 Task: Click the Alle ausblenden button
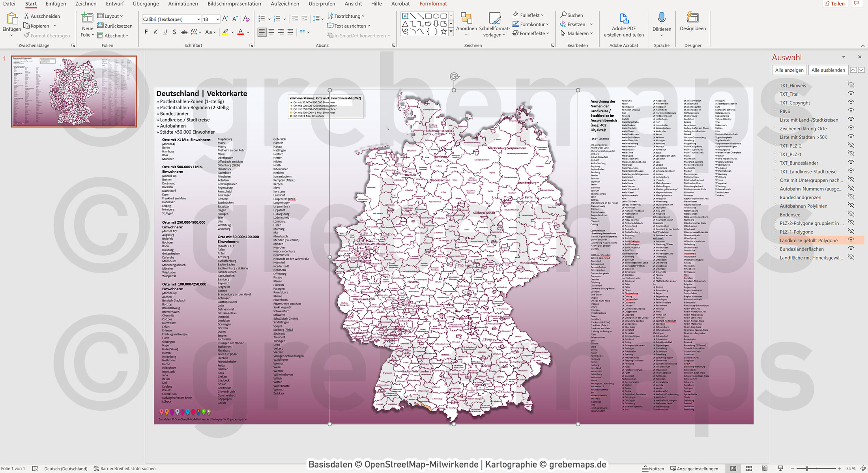click(828, 70)
